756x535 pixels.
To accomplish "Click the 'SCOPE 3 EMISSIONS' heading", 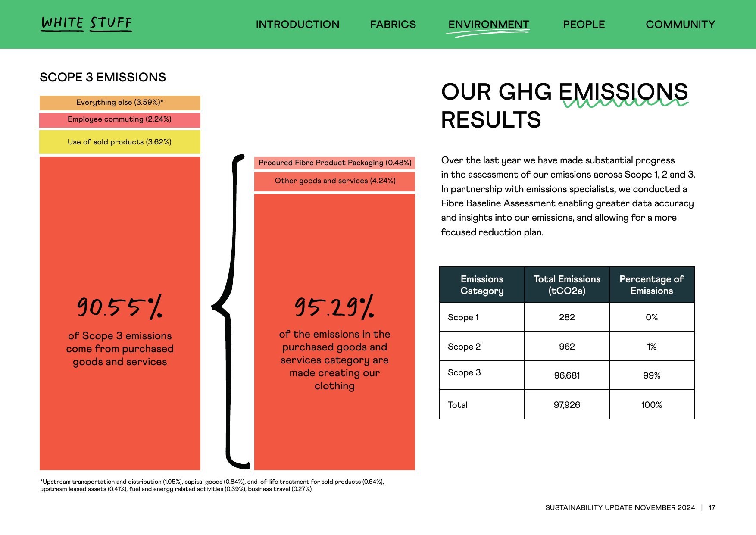I will [x=103, y=77].
